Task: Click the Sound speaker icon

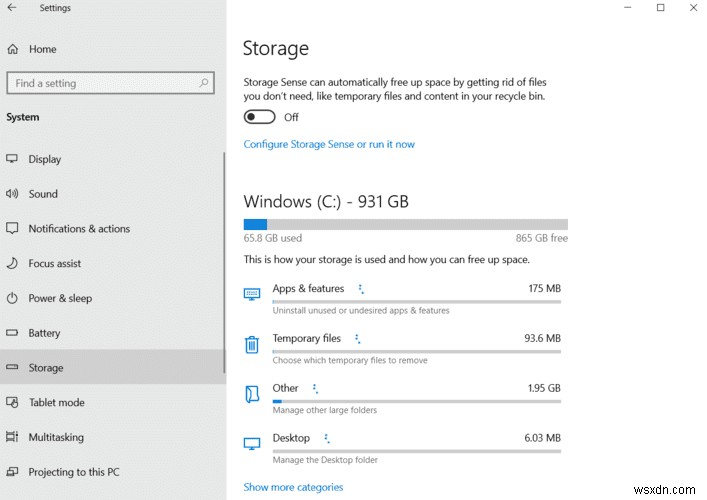Action: pyautogui.click(x=12, y=194)
